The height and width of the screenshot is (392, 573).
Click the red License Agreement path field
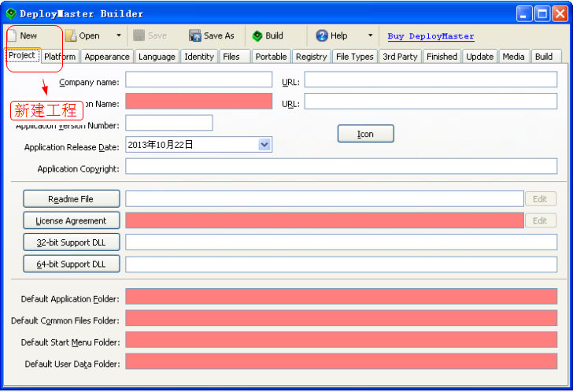(x=324, y=220)
